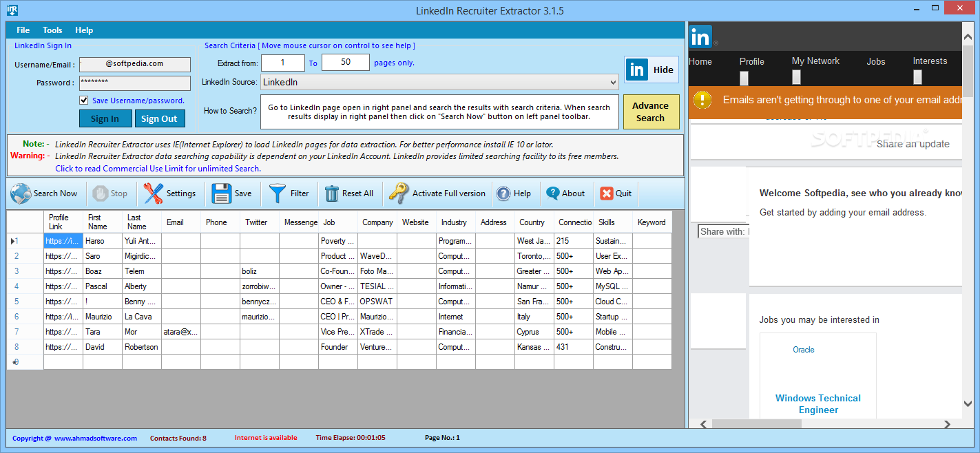The image size is (980, 453).
Task: Click the Hide LinkedIn panel button
Action: 651,70
